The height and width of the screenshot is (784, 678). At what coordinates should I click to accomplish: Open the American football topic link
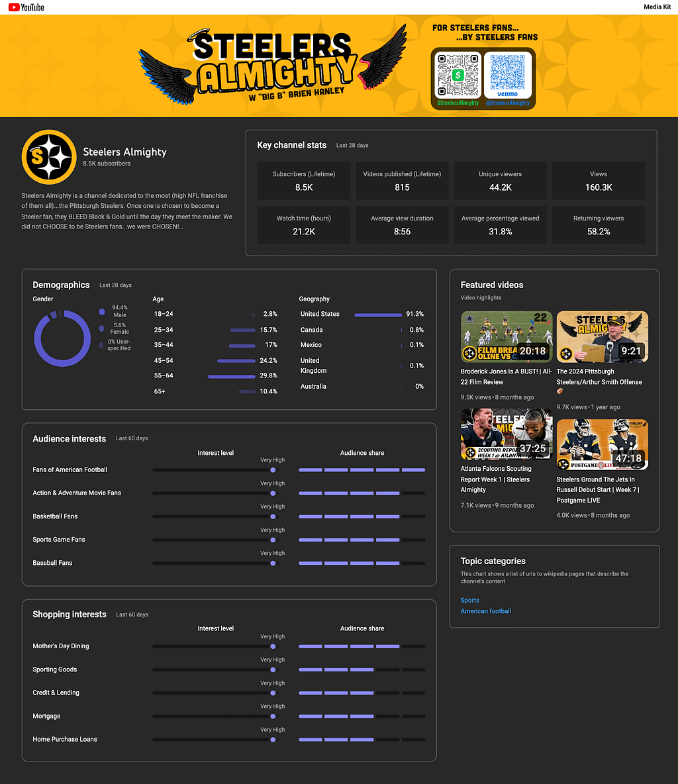tap(485, 611)
